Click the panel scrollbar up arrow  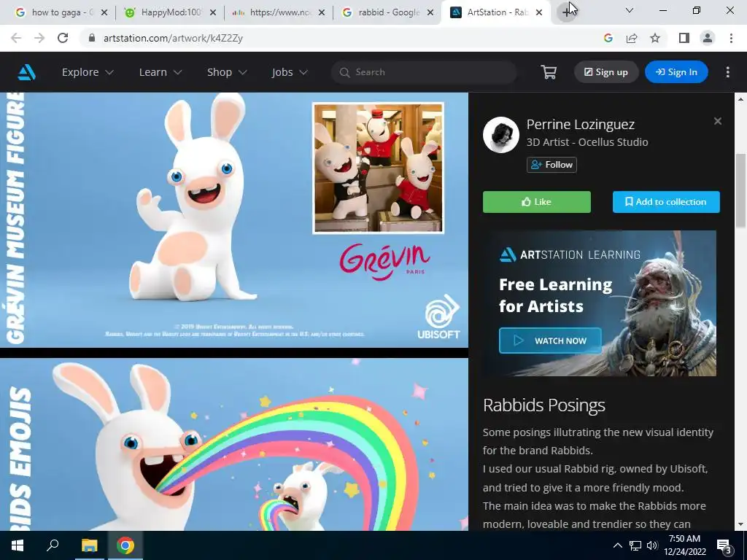tap(740, 99)
